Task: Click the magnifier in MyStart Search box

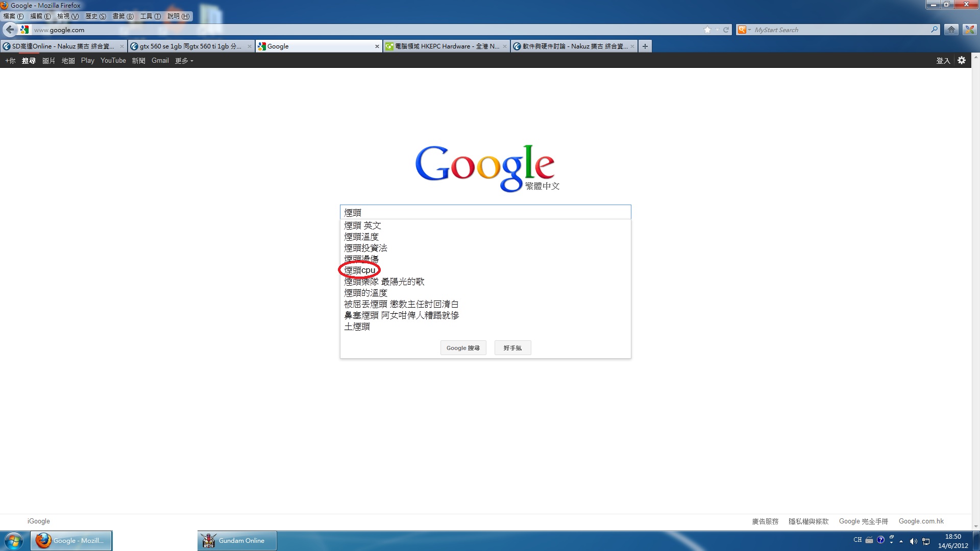Action: click(x=934, y=30)
